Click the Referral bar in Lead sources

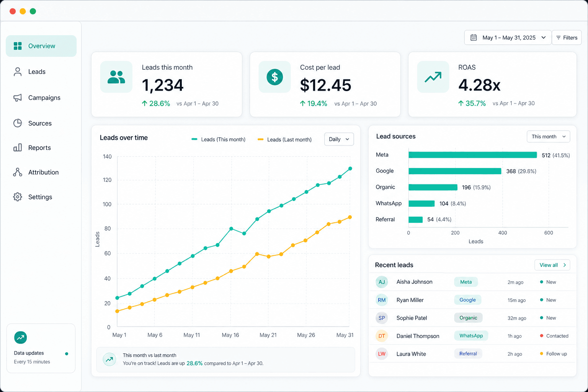(x=415, y=220)
